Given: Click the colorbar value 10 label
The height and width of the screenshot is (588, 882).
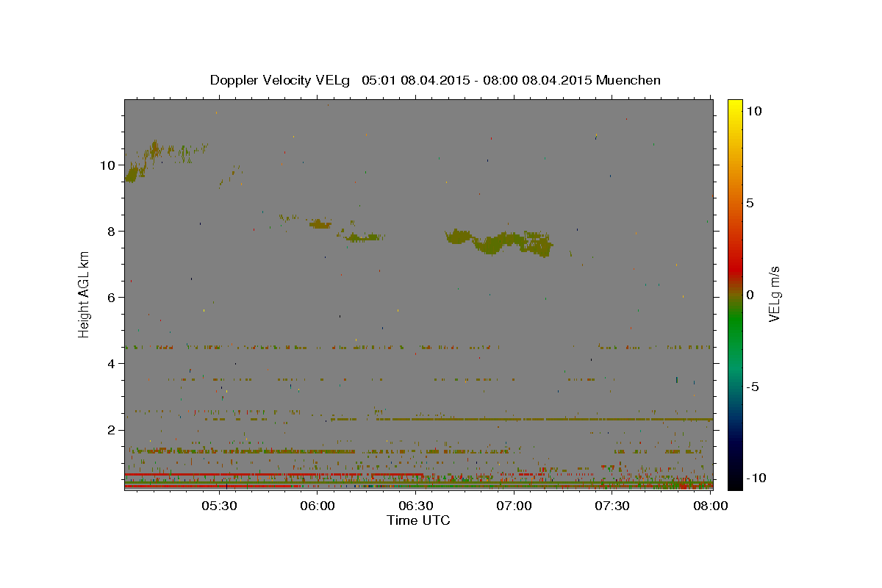Looking at the screenshot, I should 754,111.
